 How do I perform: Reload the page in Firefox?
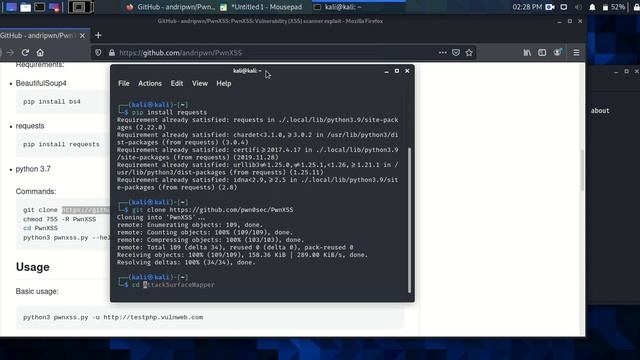(x=25, y=53)
